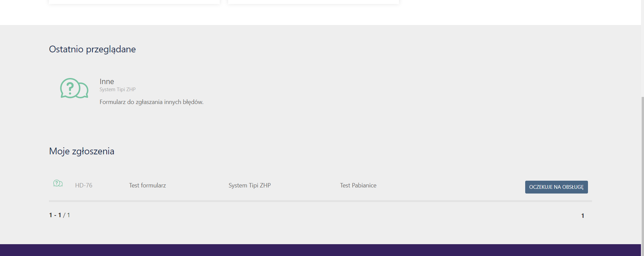Go to page 1 in the pagination
The width and height of the screenshot is (644, 256).
coord(583,216)
